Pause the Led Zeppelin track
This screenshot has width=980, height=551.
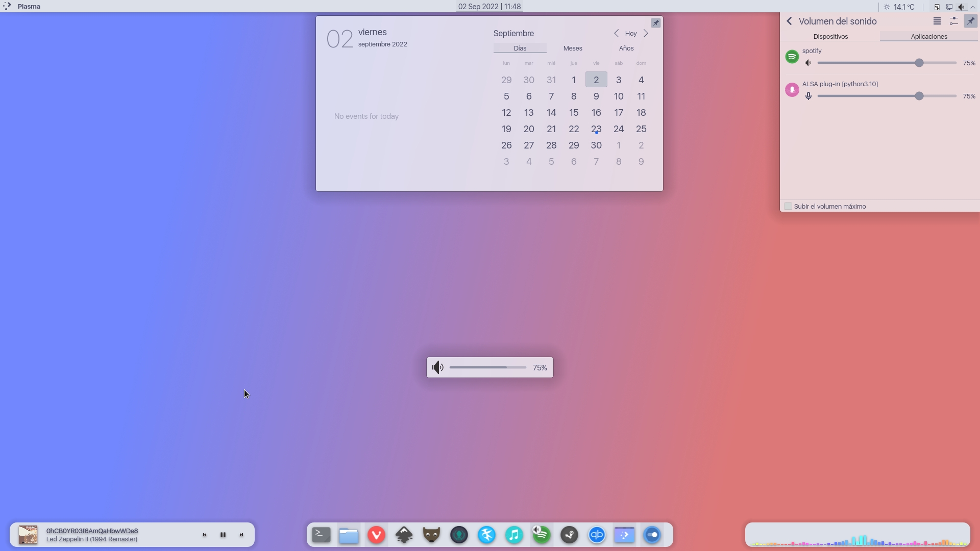tap(223, 535)
